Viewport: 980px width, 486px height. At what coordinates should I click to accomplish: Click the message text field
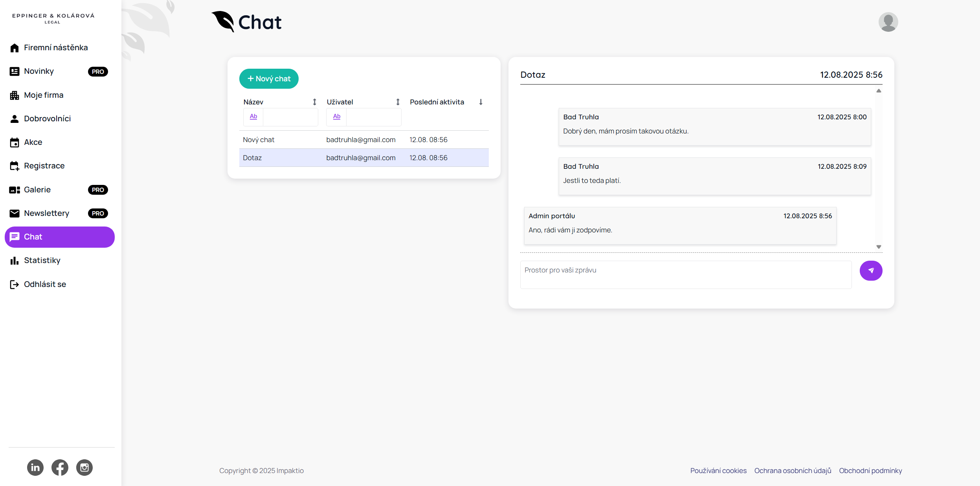686,274
